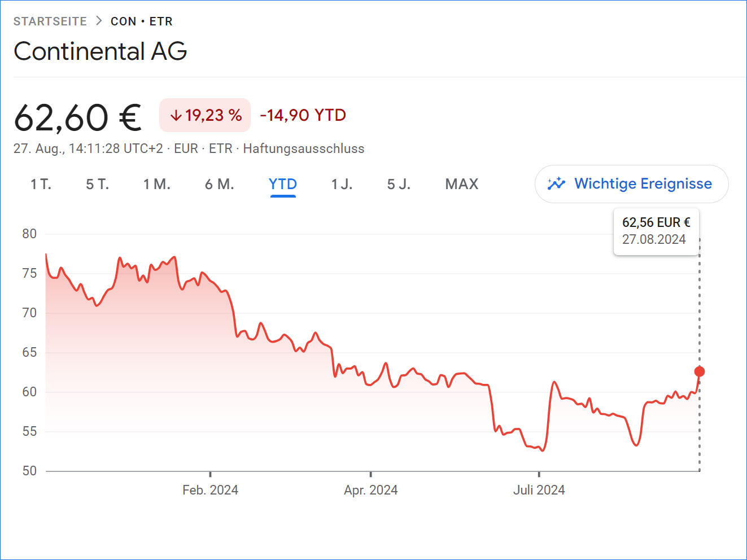Switch to the YTD tab
The width and height of the screenshot is (747, 560).
click(283, 184)
